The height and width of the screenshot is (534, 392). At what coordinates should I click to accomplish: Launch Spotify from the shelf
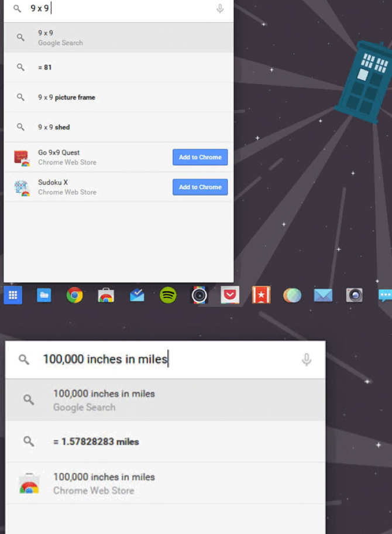click(x=168, y=295)
